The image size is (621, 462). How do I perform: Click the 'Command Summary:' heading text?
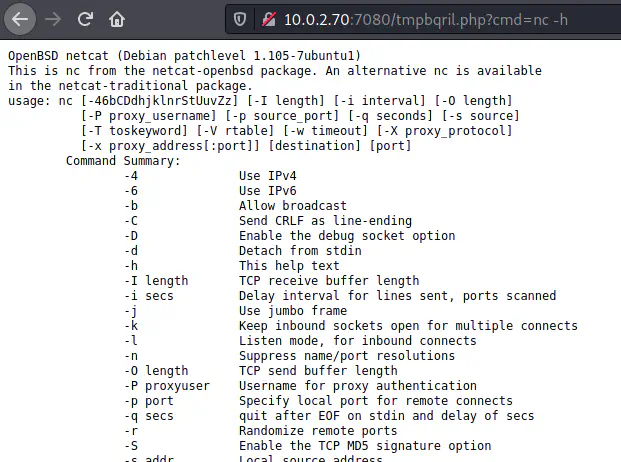tap(123, 160)
